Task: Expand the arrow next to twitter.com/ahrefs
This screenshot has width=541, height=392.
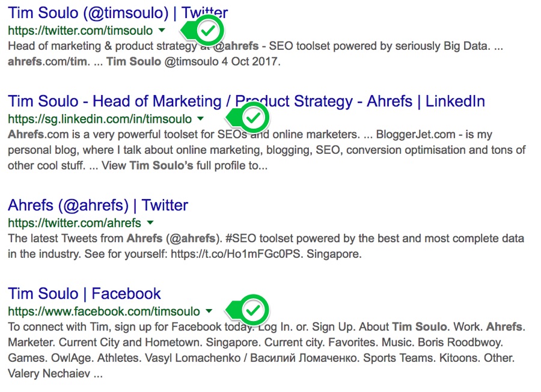Action: (x=150, y=223)
